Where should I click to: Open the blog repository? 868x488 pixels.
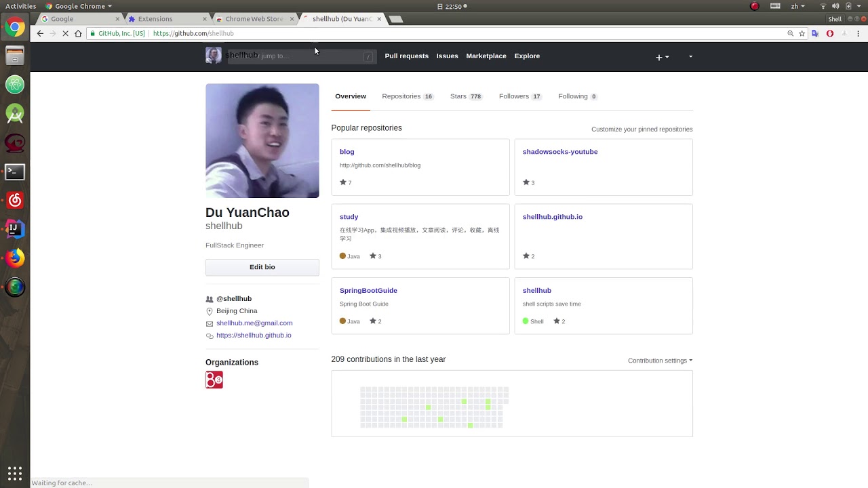[347, 152]
